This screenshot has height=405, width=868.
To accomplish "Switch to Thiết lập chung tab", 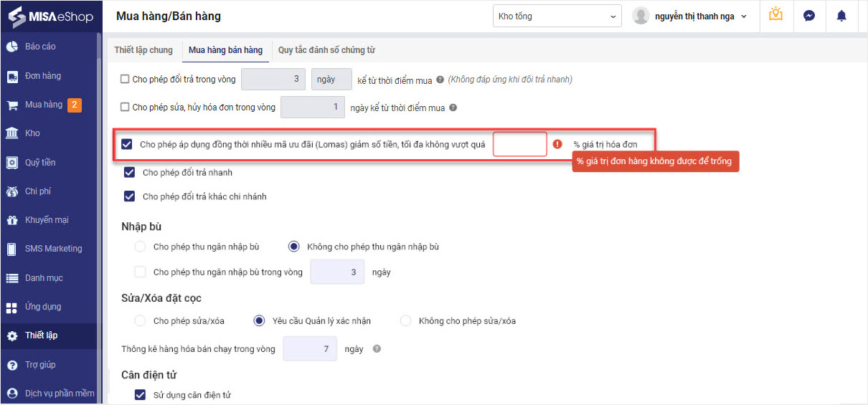I will tap(143, 50).
